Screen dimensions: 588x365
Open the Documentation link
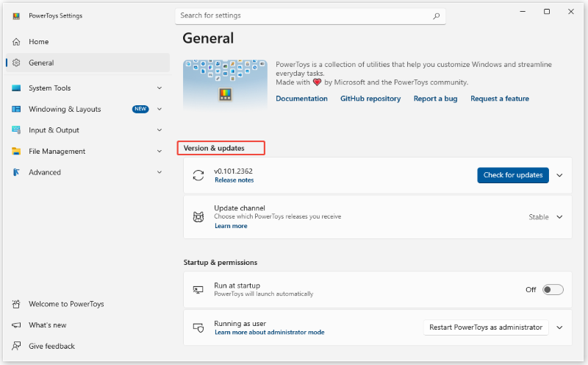click(301, 99)
